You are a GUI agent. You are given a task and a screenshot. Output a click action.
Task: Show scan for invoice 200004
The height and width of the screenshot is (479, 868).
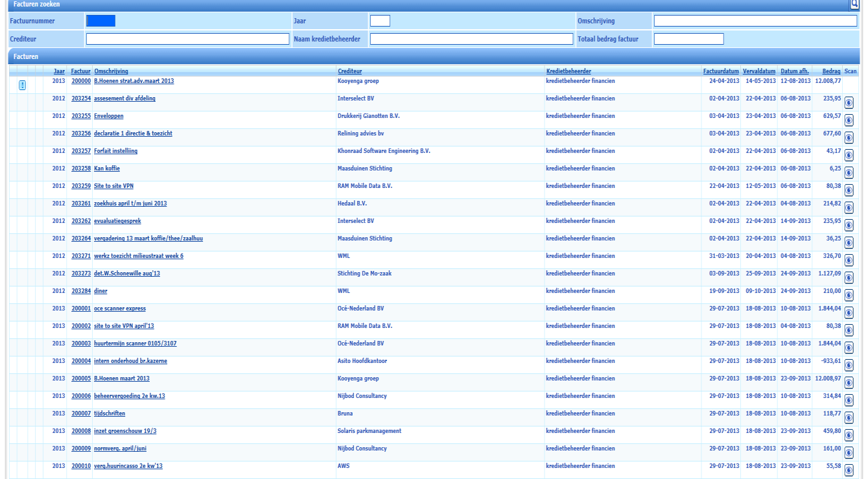(849, 365)
